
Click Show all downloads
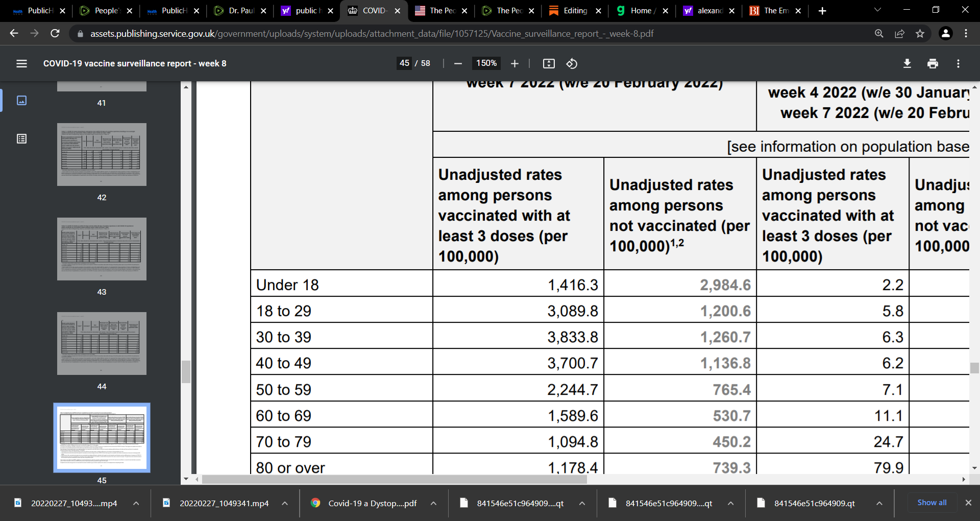(932, 503)
